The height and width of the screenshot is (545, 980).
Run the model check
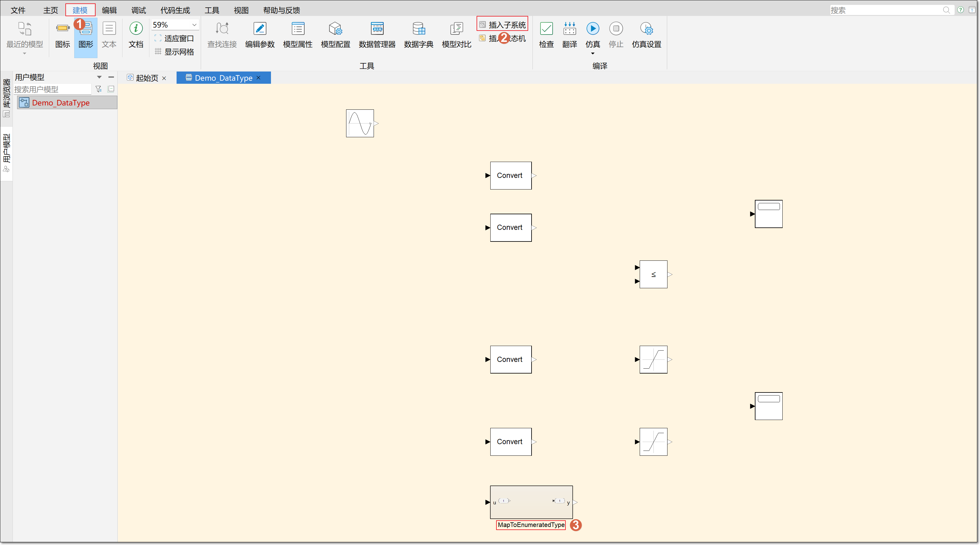546,35
